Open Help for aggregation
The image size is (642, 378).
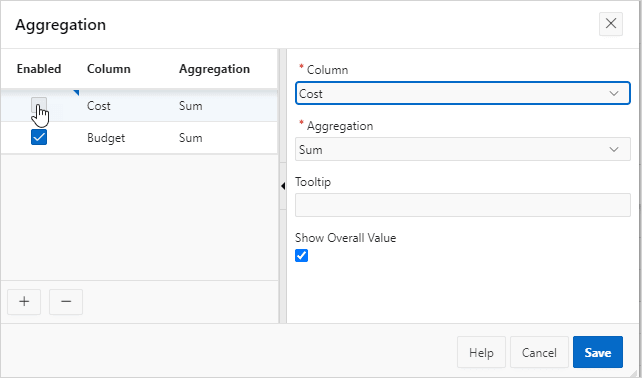pos(481,352)
